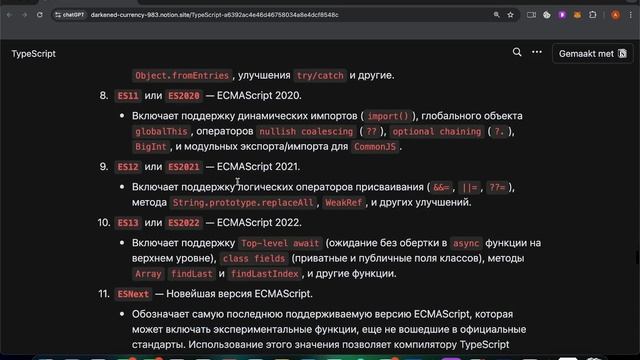Open the ChatGPT extension icon
The width and height of the screenshot is (640, 360).
pyautogui.click(x=547, y=15)
